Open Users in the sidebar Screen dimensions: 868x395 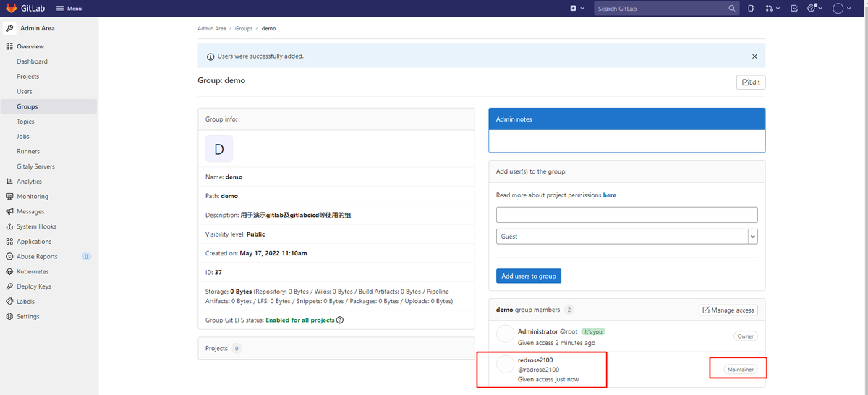[x=25, y=92]
